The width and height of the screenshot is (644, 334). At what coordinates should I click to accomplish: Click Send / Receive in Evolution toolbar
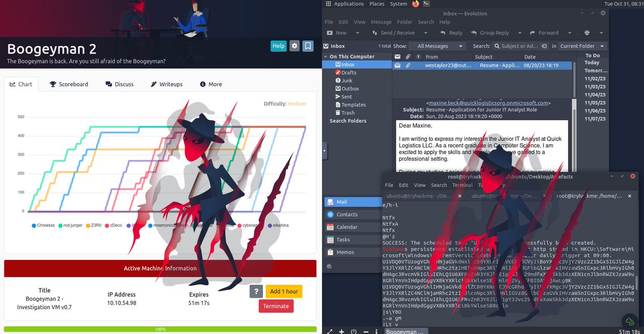[x=392, y=33]
